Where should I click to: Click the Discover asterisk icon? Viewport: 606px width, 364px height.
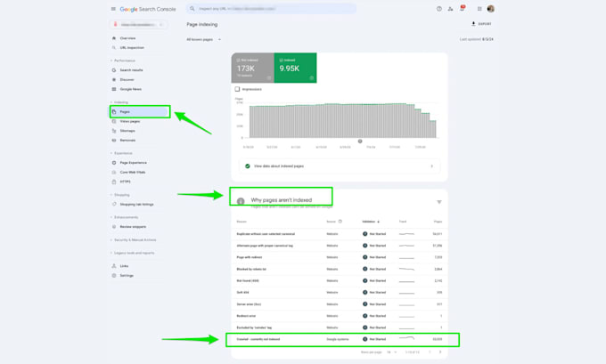point(114,79)
